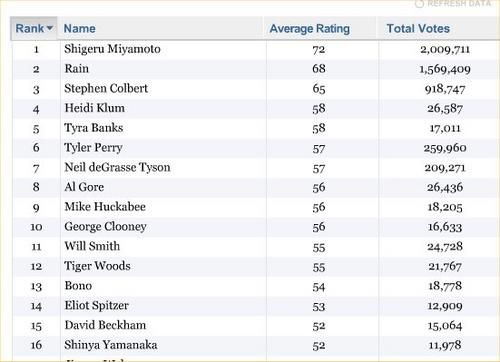Sort table by Name column header

[80, 28]
